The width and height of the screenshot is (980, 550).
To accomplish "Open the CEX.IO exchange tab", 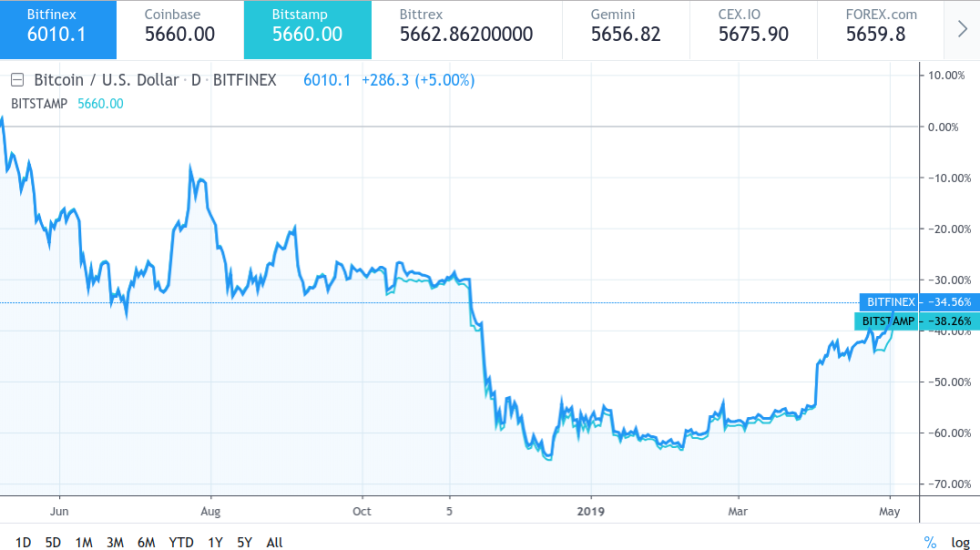I will tap(753, 30).
